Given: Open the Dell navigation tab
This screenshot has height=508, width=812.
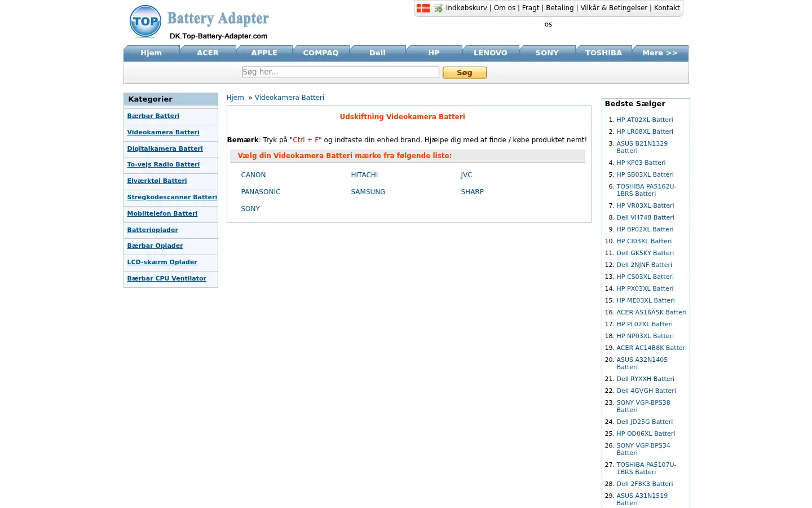Looking at the screenshot, I should (x=378, y=53).
